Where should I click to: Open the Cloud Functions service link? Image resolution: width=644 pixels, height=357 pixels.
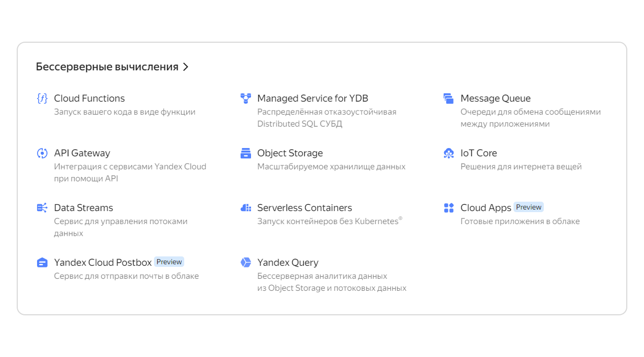coord(89,99)
